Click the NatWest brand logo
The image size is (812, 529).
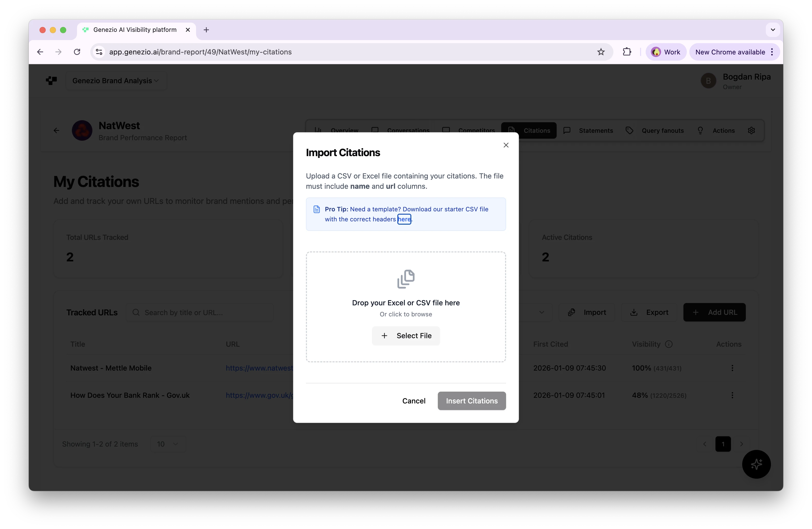point(82,130)
